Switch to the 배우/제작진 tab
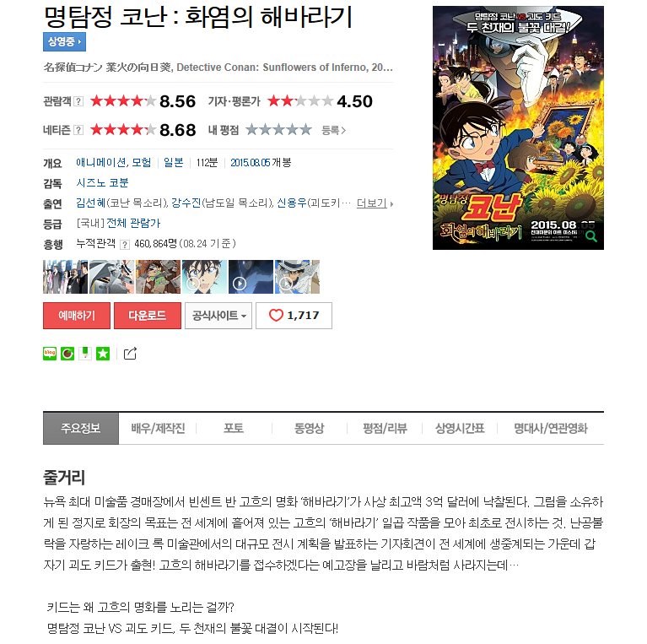Screen dimensions: 647x644 [x=158, y=428]
